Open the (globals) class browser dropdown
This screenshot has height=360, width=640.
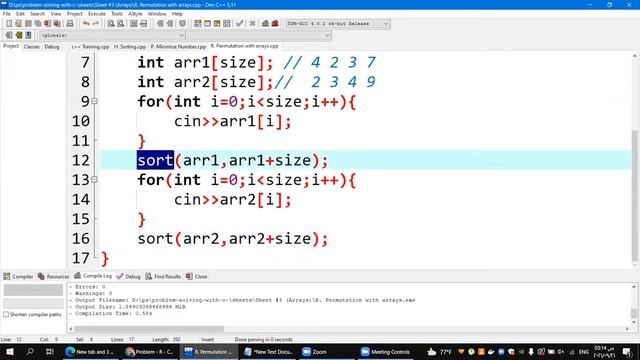tap(112, 36)
